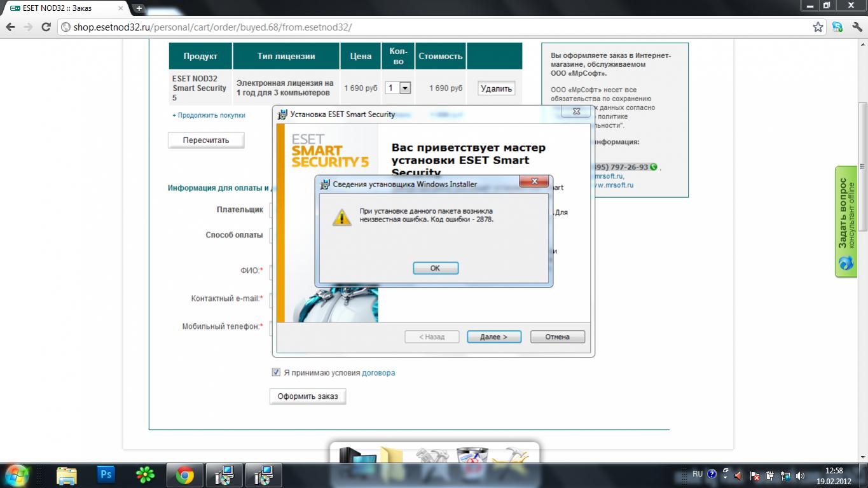Click Удалить to remove cart item
Viewport: 868px width, 488px height.
(x=497, y=88)
